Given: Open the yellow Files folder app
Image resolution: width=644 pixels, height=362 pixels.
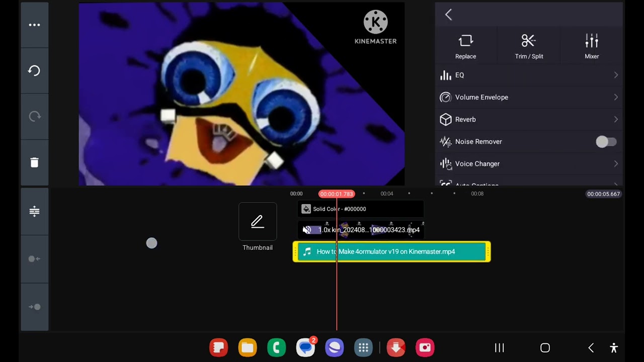Looking at the screenshot, I should coord(248,347).
